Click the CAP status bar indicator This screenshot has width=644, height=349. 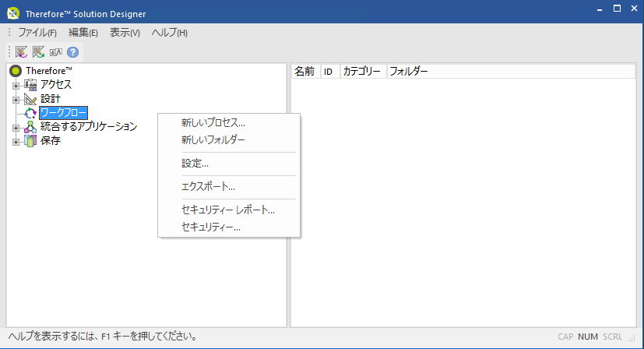[x=565, y=337]
